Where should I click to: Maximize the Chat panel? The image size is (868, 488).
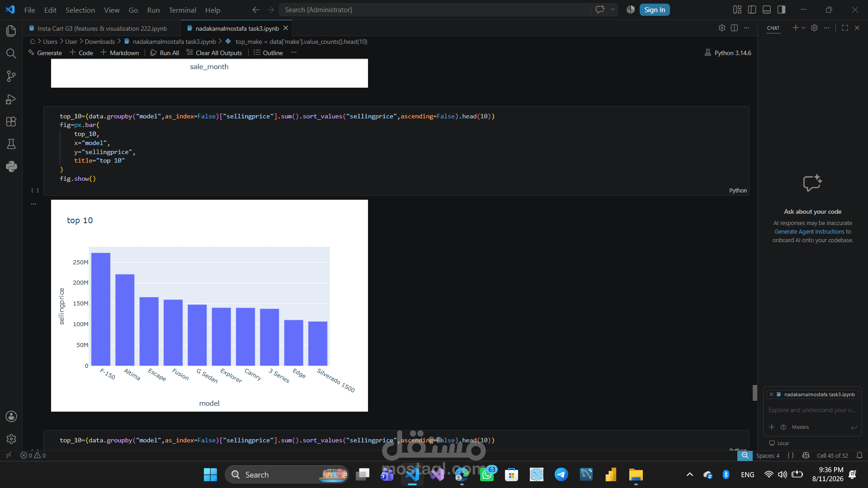tap(845, 28)
